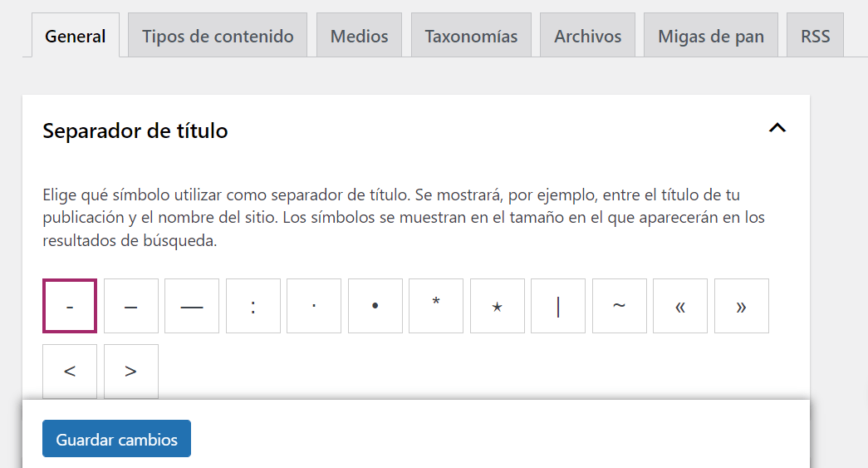Image resolution: width=868 pixels, height=468 pixels.
Task: Collapse the Separador de título section
Action: 777,129
